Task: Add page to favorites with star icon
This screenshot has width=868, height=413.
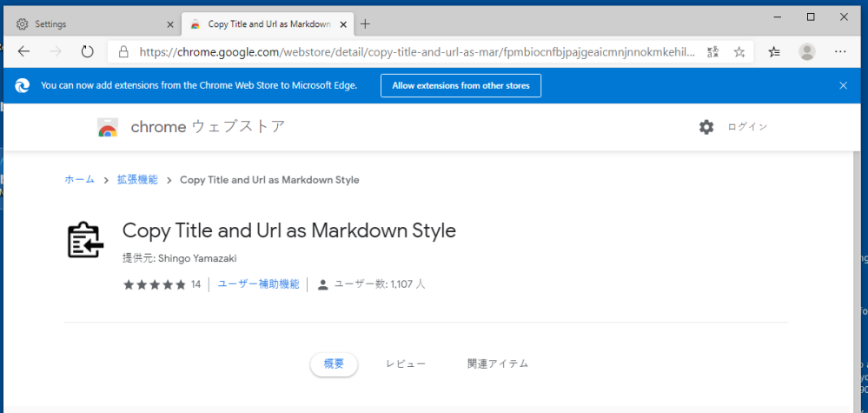Action: [739, 52]
